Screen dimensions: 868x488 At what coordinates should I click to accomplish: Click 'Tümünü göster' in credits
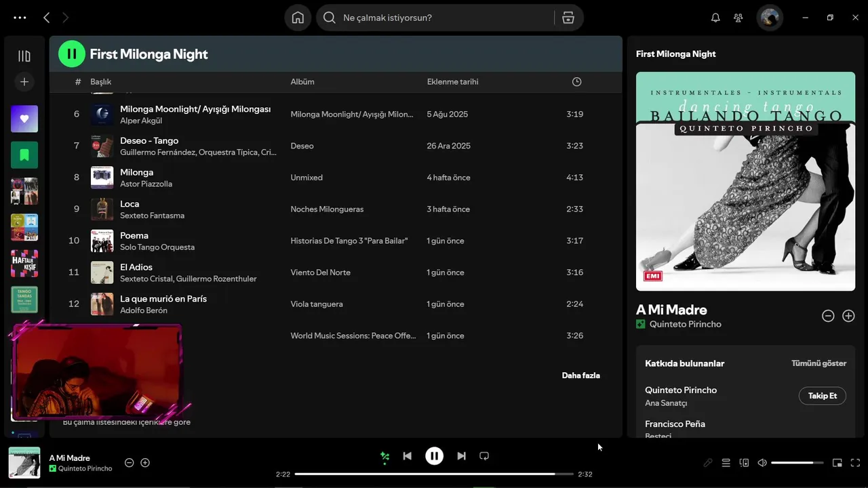pyautogui.click(x=818, y=363)
